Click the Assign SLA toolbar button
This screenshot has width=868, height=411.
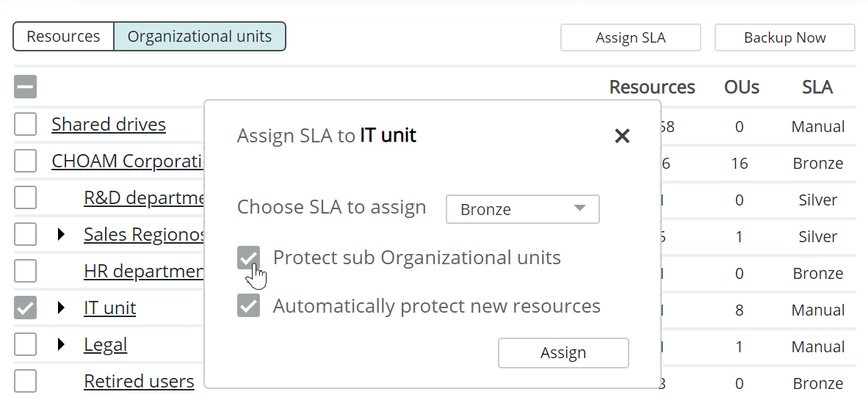[x=630, y=38]
